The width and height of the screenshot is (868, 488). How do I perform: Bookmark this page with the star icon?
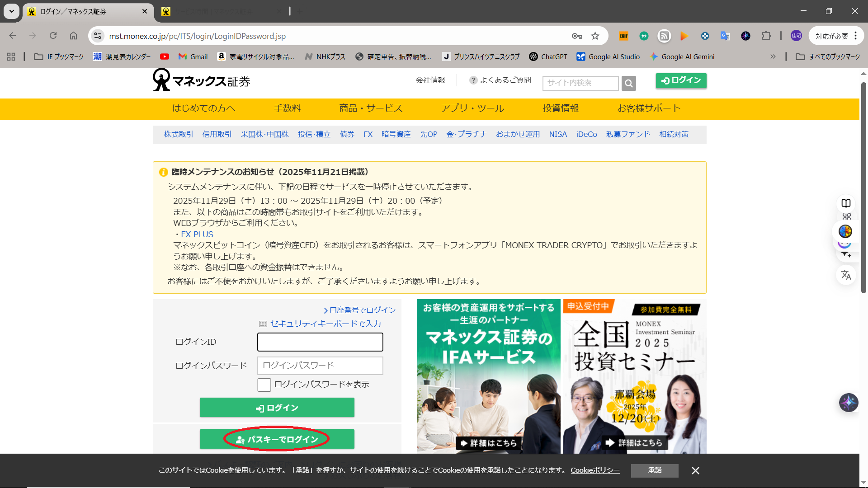coord(595,36)
